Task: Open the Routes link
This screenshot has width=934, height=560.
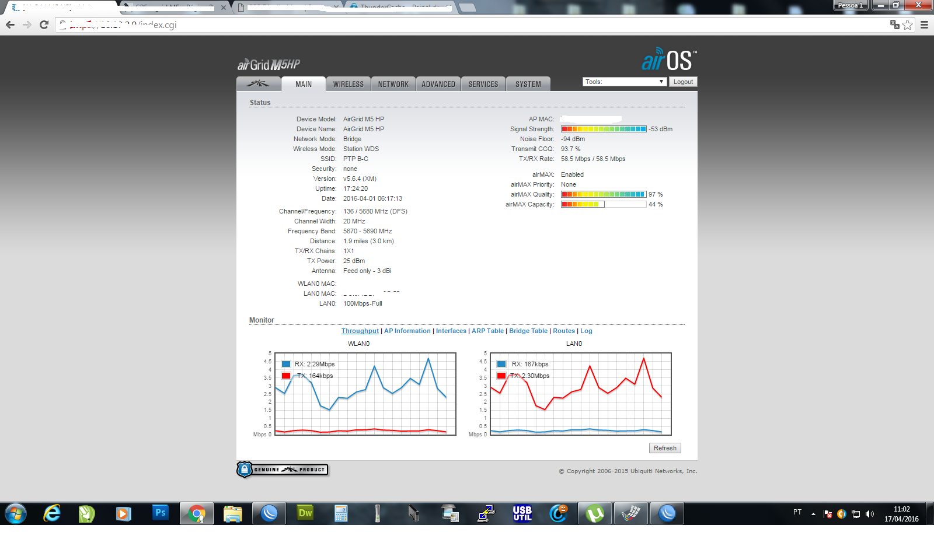Action: pos(564,331)
